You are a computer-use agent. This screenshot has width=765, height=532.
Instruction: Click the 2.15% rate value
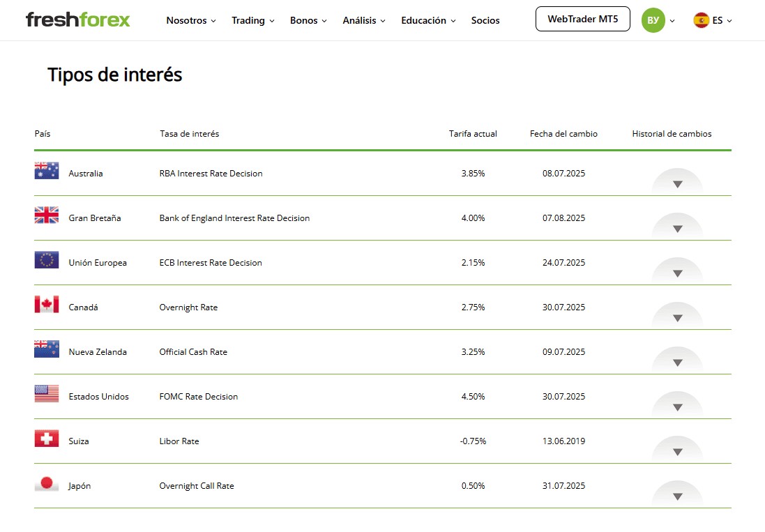click(x=474, y=263)
